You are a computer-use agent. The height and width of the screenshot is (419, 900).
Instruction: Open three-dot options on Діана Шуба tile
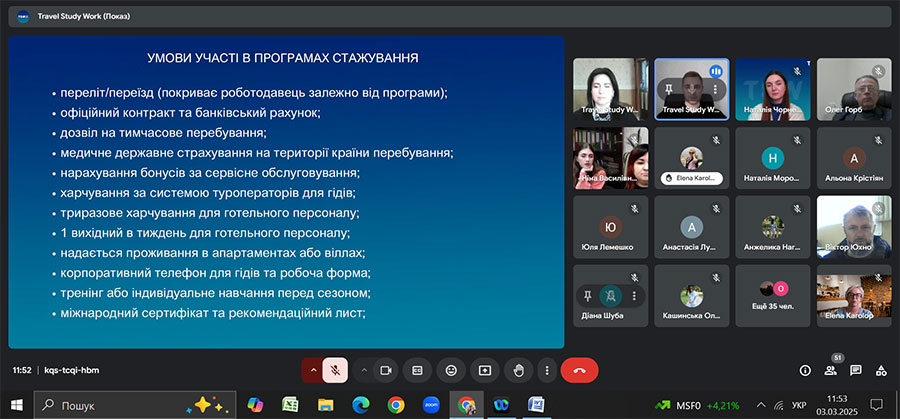634,296
